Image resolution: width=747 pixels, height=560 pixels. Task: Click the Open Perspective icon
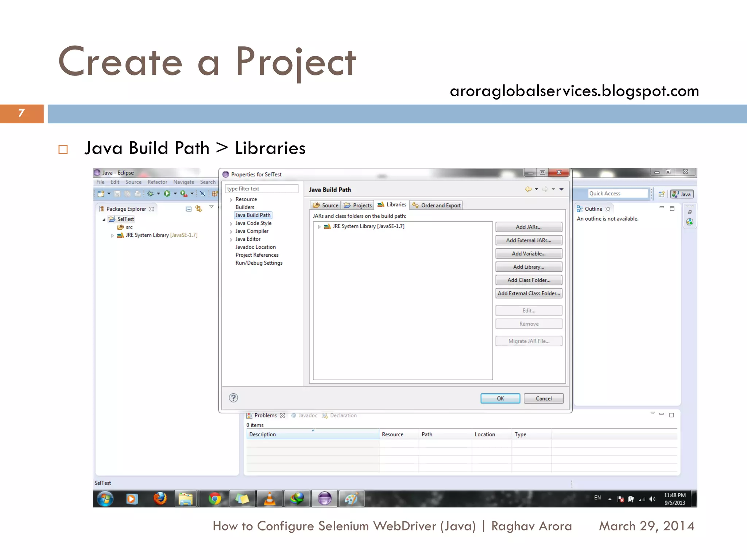tap(661, 194)
